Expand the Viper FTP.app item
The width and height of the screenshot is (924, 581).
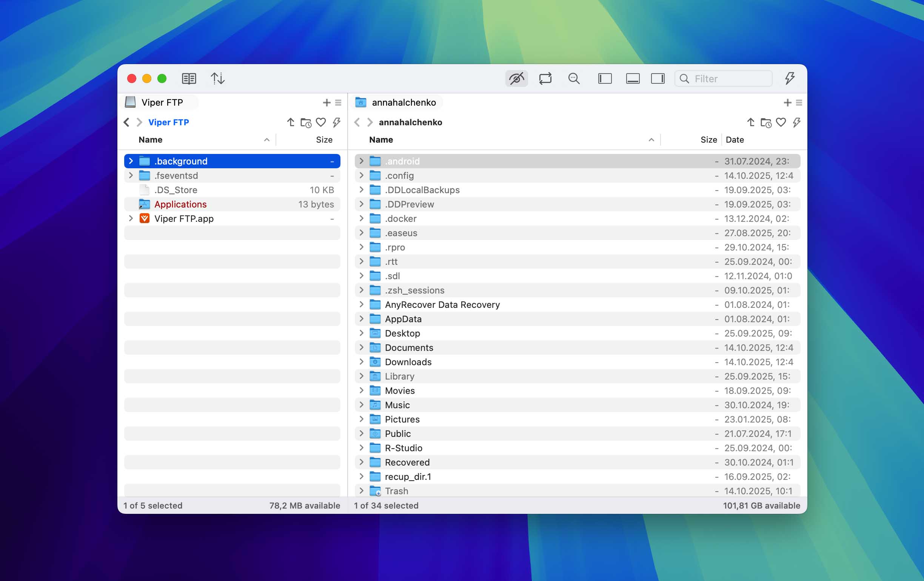pyautogui.click(x=131, y=218)
